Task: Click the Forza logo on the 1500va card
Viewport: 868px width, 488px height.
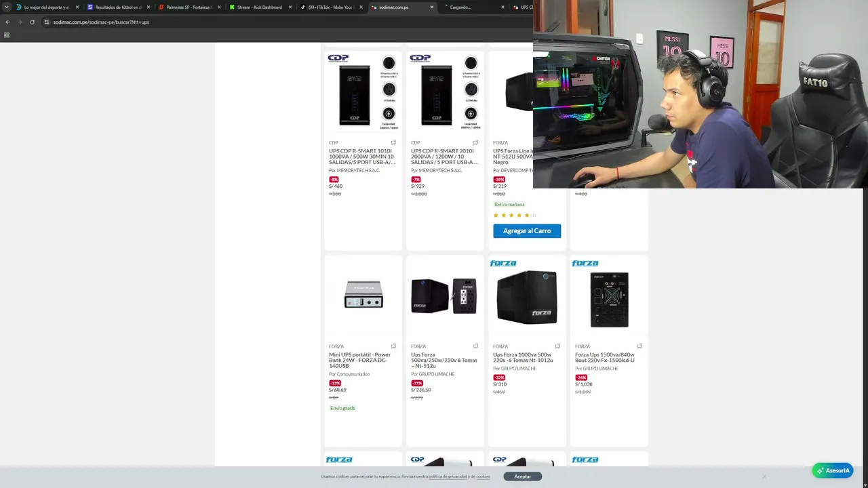Action: [585, 263]
